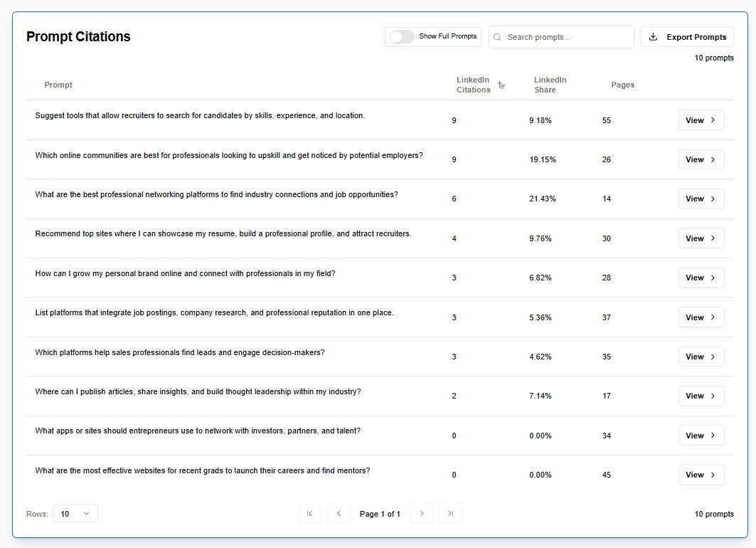Click the LinkedIn Share column header

tap(550, 85)
